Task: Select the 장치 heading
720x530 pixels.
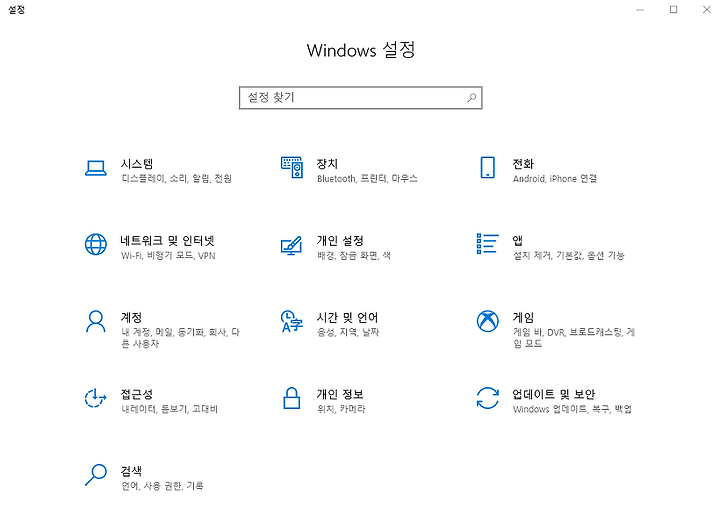Action: [327, 164]
